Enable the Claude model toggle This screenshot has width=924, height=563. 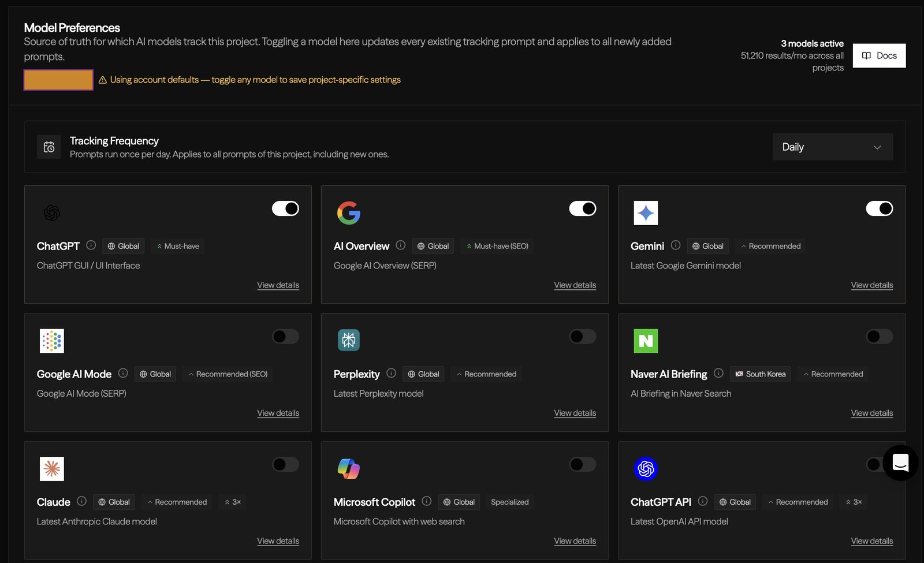(285, 464)
